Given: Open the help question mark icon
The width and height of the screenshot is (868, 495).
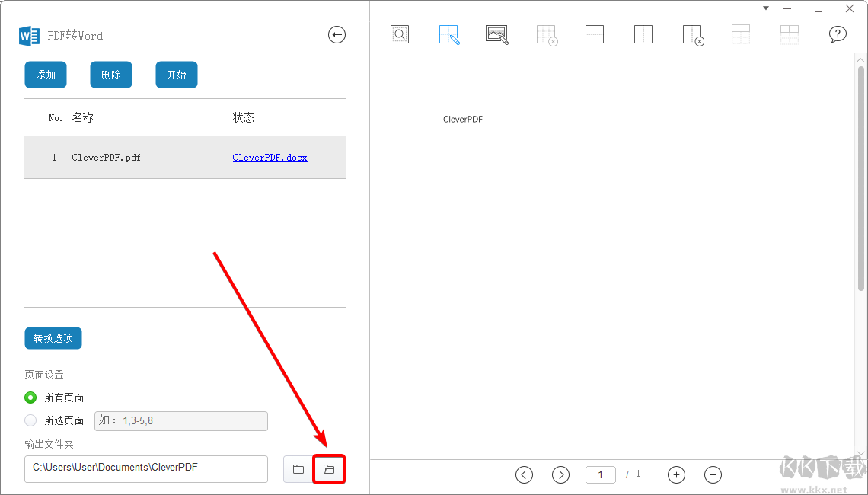Looking at the screenshot, I should point(838,34).
